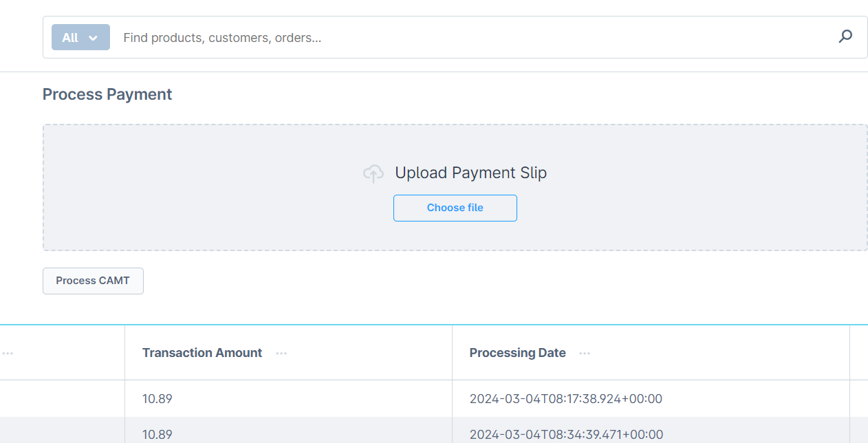868x443 pixels.
Task: Sort by the Transaction Amount column header
Action: tap(202, 353)
